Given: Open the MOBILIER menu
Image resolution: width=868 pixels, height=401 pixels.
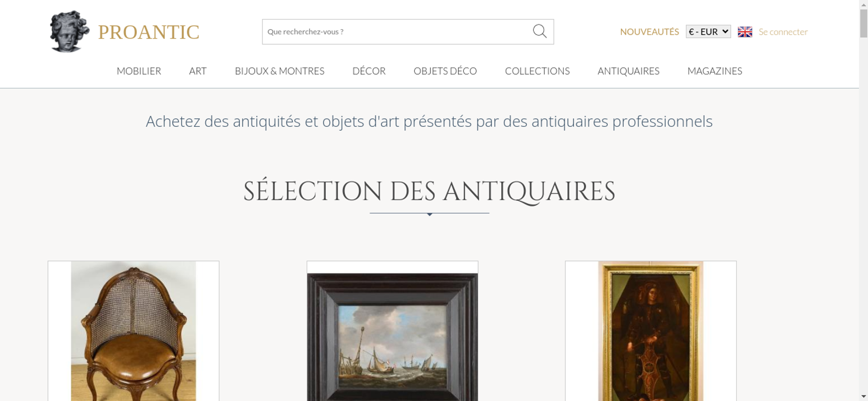Looking at the screenshot, I should (x=139, y=71).
